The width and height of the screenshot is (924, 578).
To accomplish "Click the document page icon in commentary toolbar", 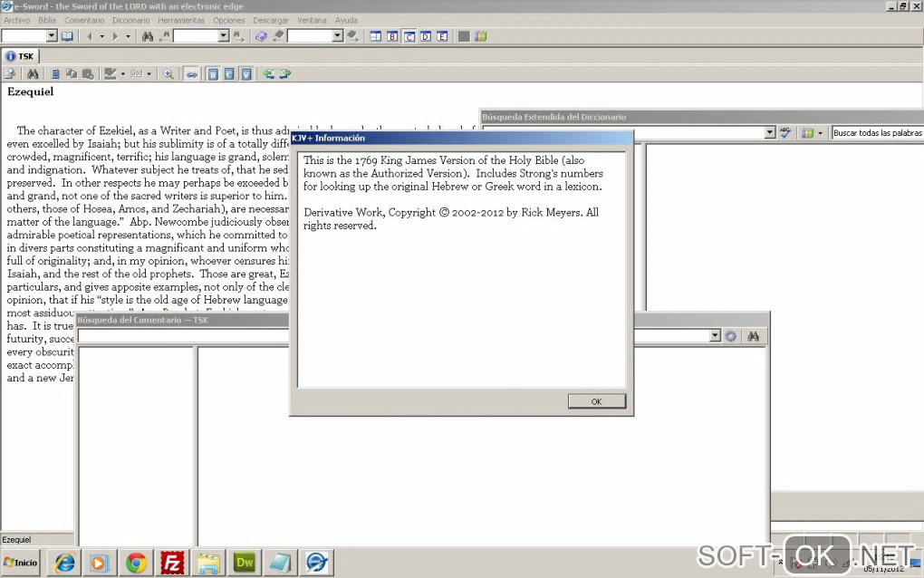I will [54, 73].
